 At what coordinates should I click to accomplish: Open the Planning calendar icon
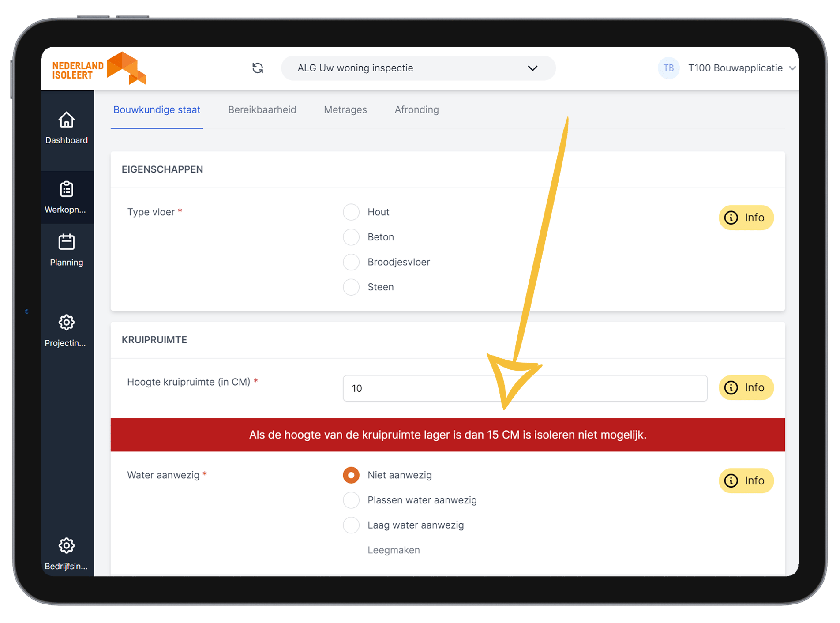(67, 242)
